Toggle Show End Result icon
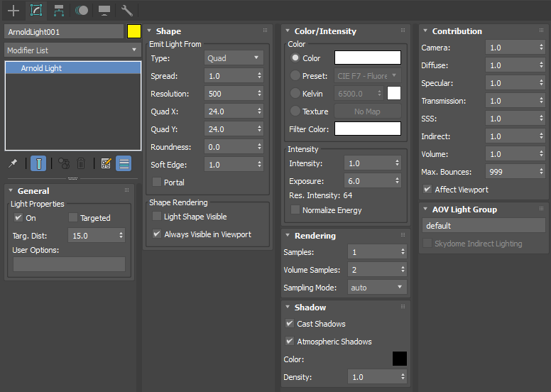The height and width of the screenshot is (392, 551). [x=38, y=163]
